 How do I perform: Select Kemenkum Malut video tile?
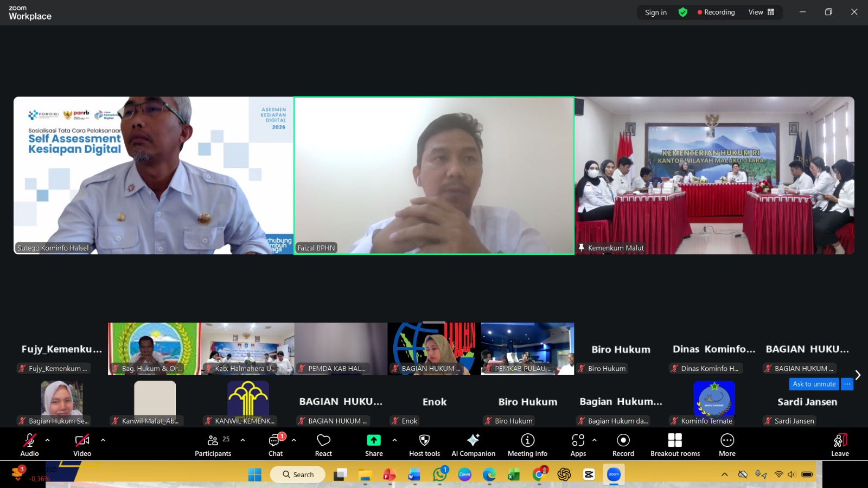click(x=714, y=175)
